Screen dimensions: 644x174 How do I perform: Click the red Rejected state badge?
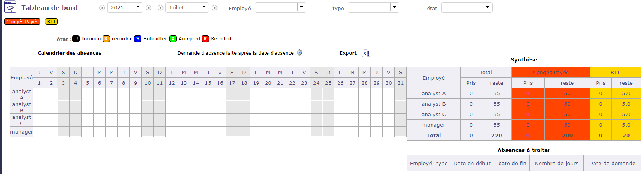tap(205, 39)
